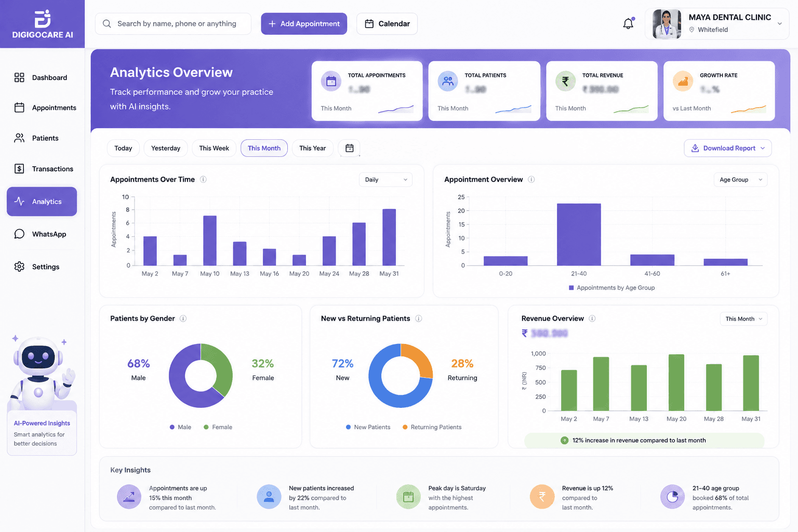Click the purple trend icon in Key Insights
This screenshot has height=532, width=798.
click(129, 497)
